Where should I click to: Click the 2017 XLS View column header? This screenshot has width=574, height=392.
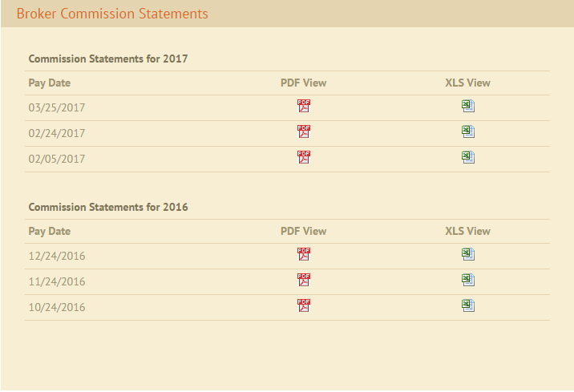click(468, 83)
